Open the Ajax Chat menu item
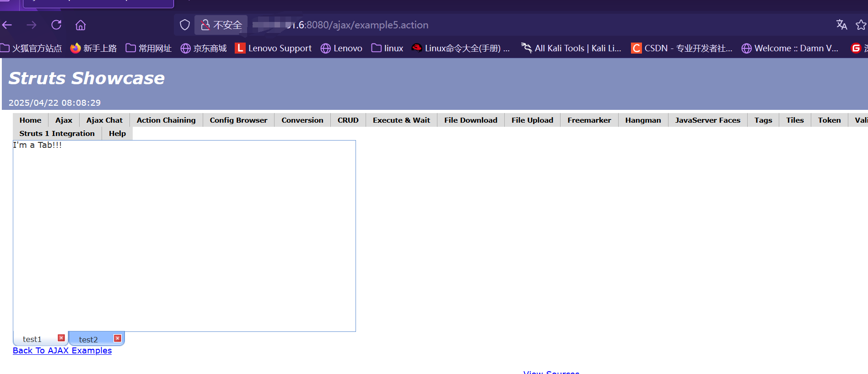This screenshot has height=374, width=868. tap(104, 120)
